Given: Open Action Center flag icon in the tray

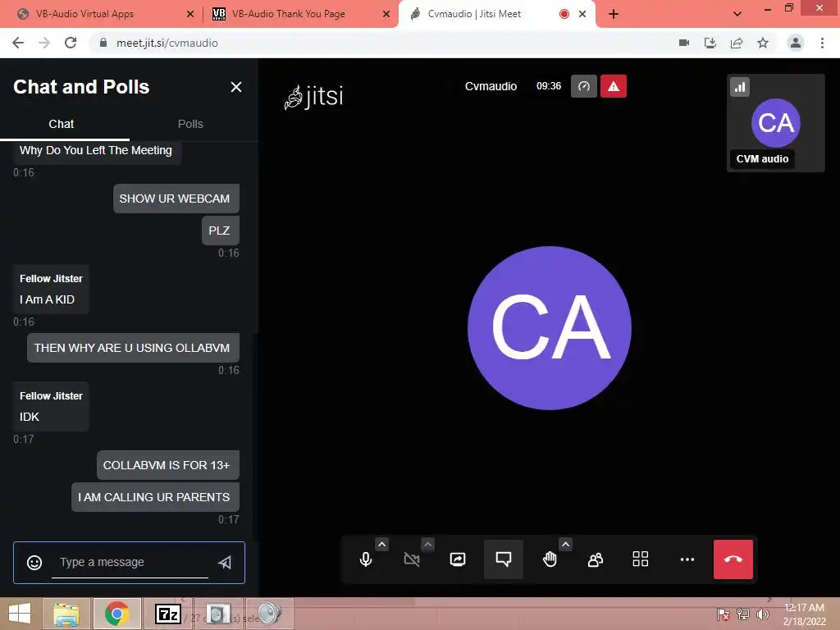Looking at the screenshot, I should (x=724, y=614).
